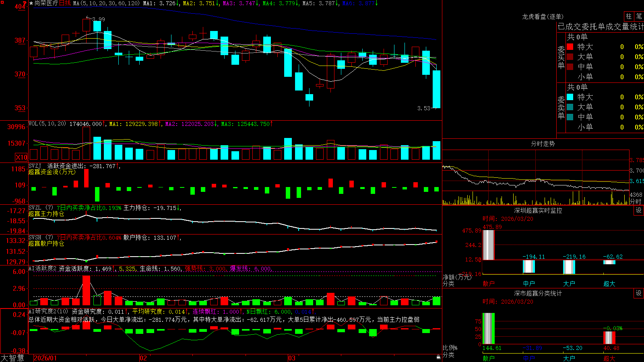Click the tallest red bar in 超赢资金流 chart

point(86,178)
